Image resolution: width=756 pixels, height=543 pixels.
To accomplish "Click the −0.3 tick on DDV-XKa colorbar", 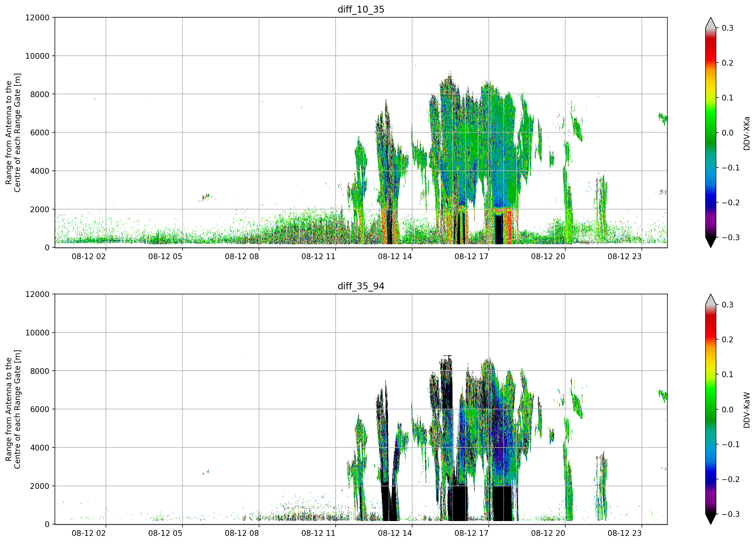I will coord(731,237).
